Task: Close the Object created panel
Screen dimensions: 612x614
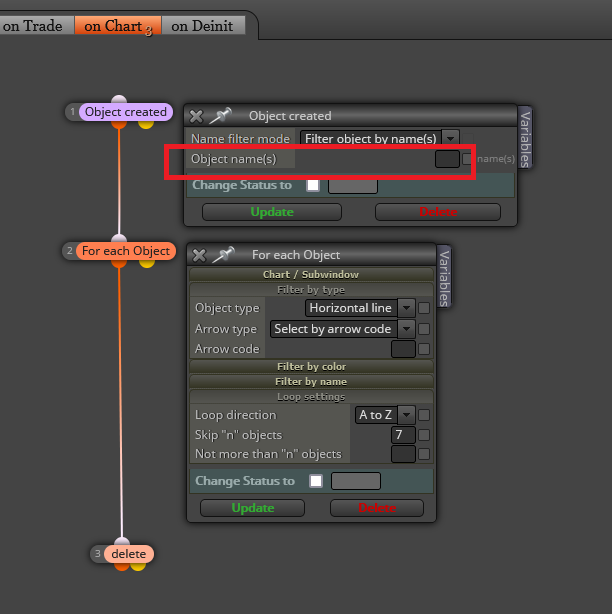Action: 196,116
